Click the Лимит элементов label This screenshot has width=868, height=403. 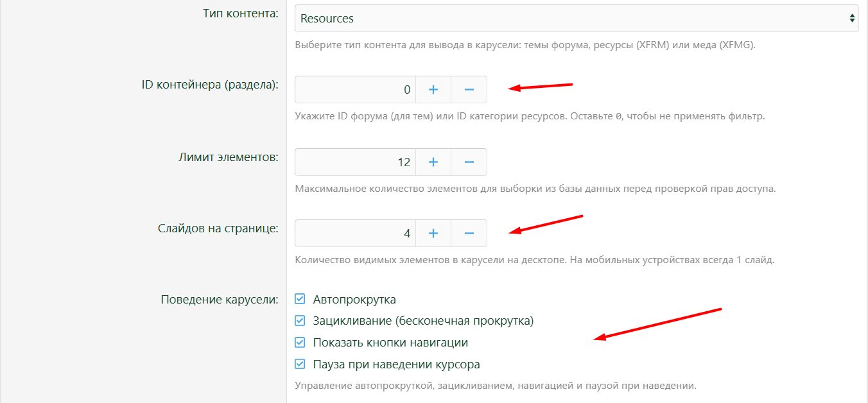click(229, 157)
